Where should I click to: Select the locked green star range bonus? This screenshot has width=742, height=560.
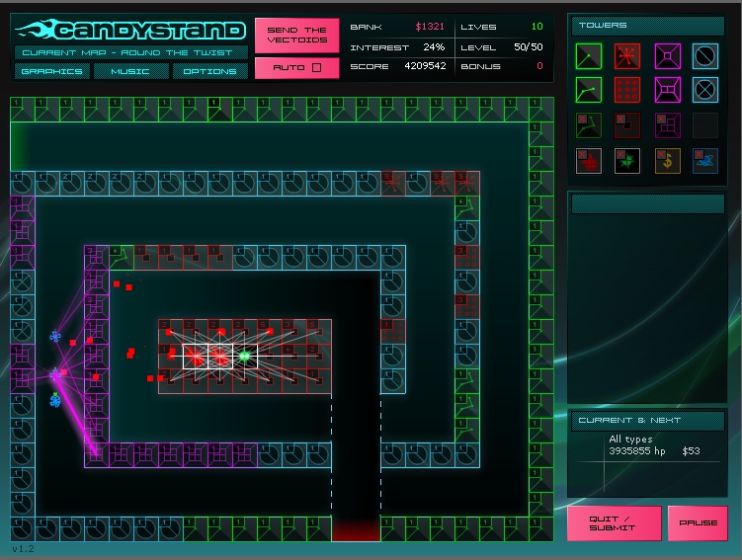point(627,161)
